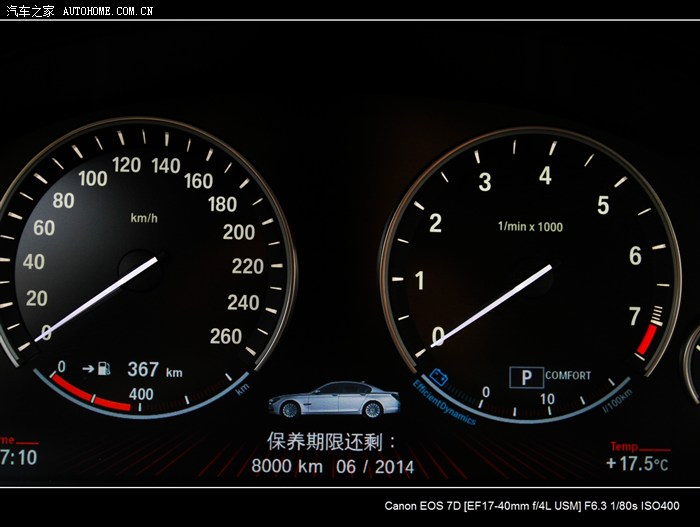Click the 8000 km service distance
This screenshot has width=700, height=527.
pos(286,466)
